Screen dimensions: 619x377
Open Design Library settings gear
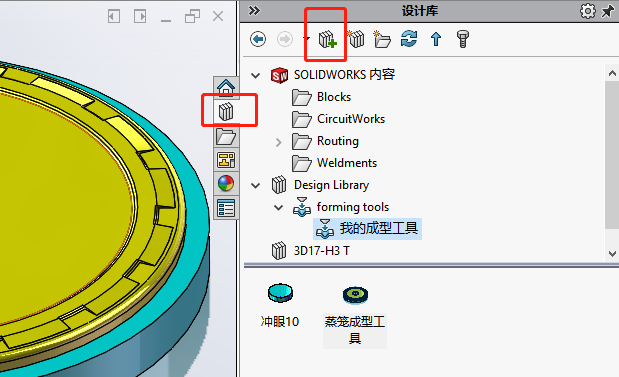(587, 11)
